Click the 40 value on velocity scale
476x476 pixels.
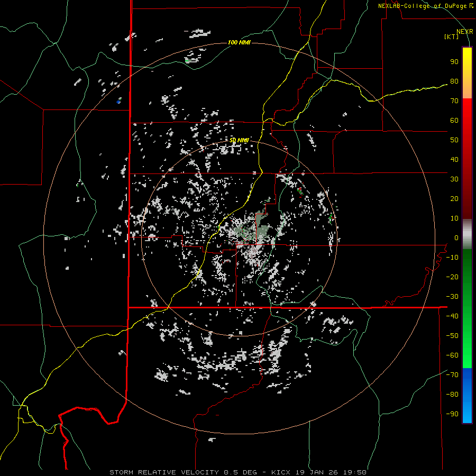pyautogui.click(x=454, y=160)
